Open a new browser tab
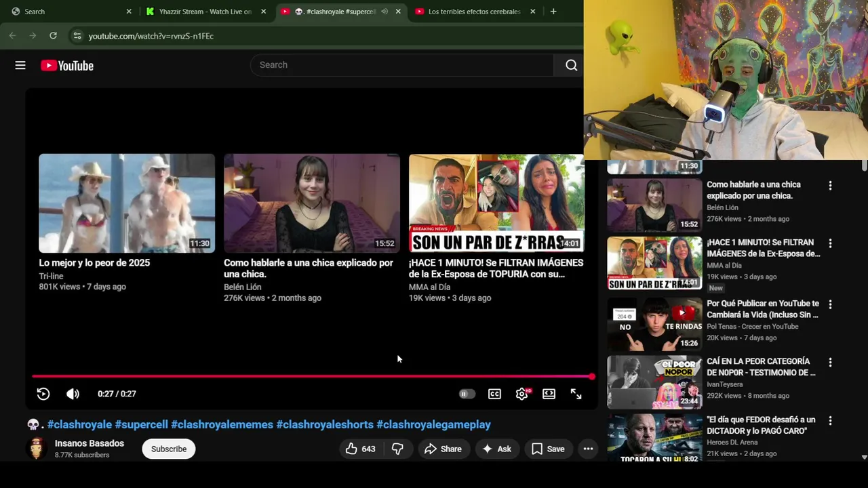Viewport: 868px width, 488px height. (x=553, y=12)
